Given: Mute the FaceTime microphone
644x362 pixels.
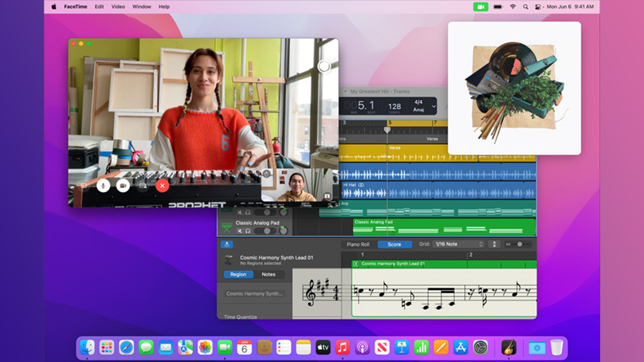Looking at the screenshot, I should 103,186.
